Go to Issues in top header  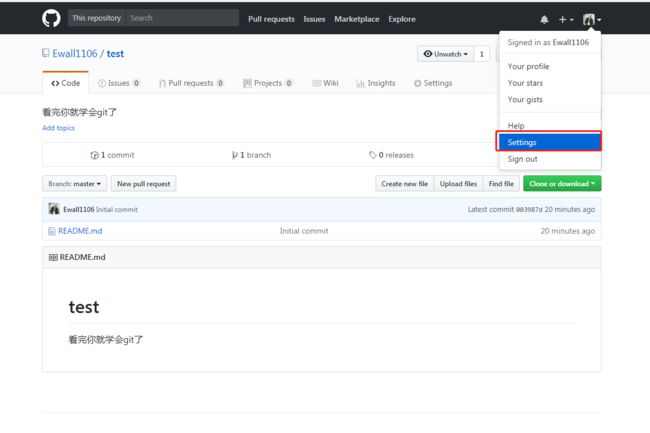[314, 19]
